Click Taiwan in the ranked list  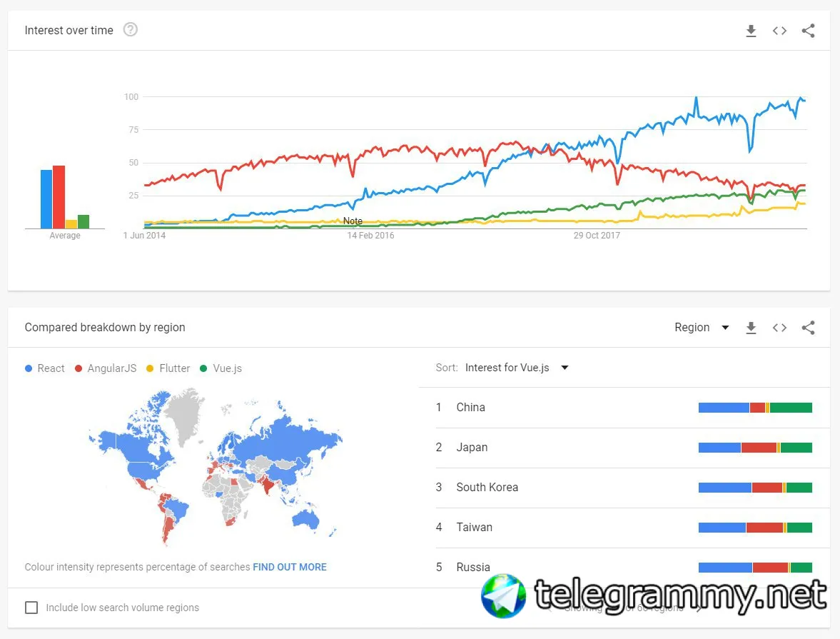[474, 528]
